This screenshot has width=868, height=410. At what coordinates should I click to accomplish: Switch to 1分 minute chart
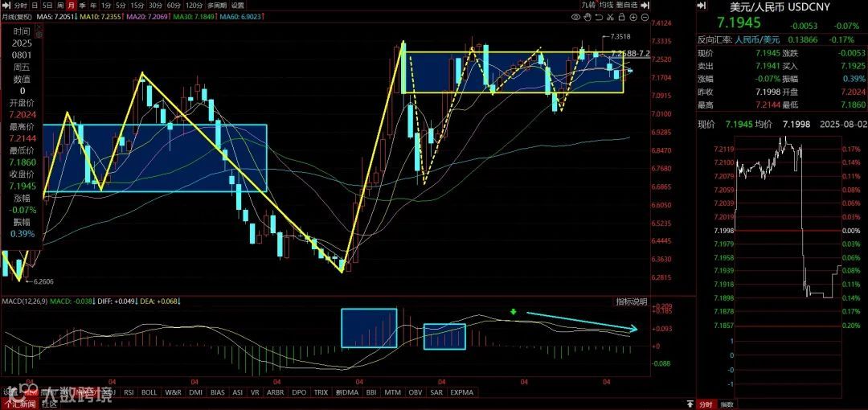pos(106,6)
